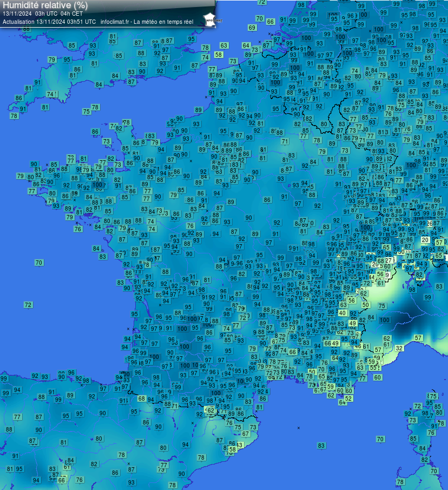Click the 70 reading in the sea west of Corsica
This screenshot has width=448, height=490.
coord(380,439)
